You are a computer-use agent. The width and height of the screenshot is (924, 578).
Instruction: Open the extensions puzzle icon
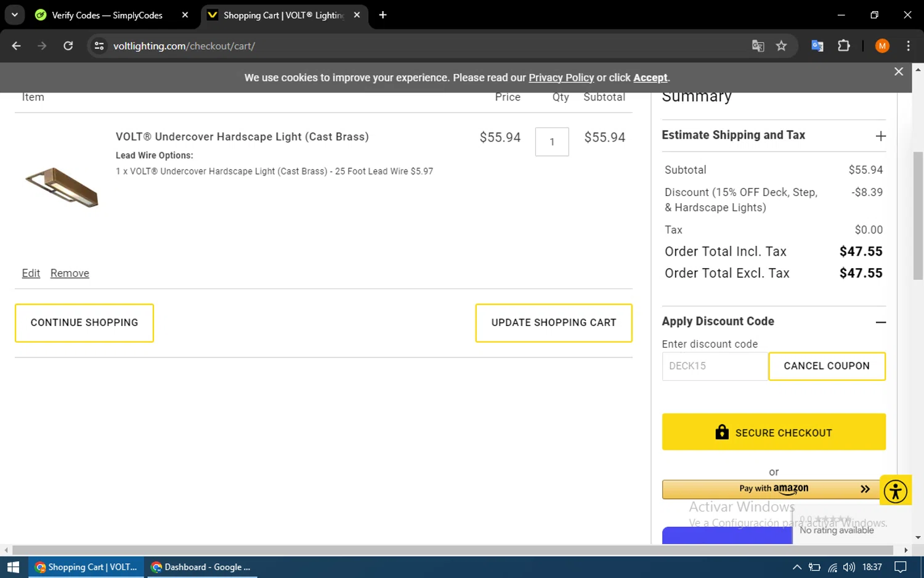click(843, 46)
